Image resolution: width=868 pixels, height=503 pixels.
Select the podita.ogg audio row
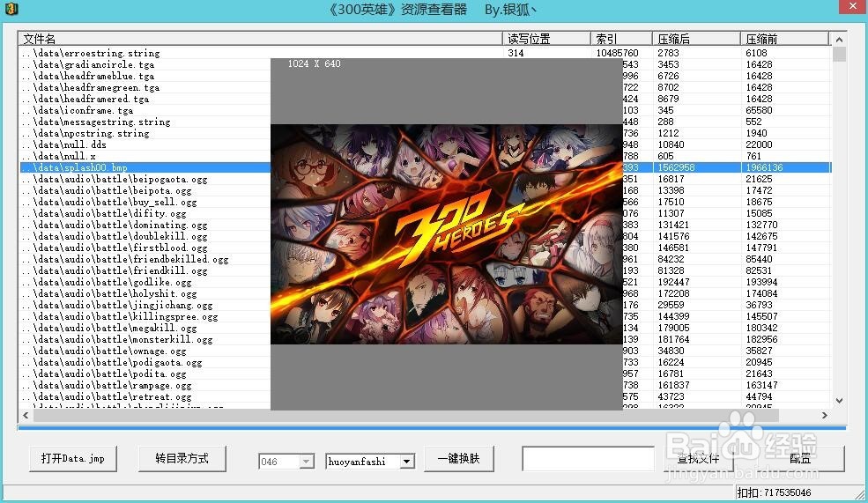(x=425, y=374)
